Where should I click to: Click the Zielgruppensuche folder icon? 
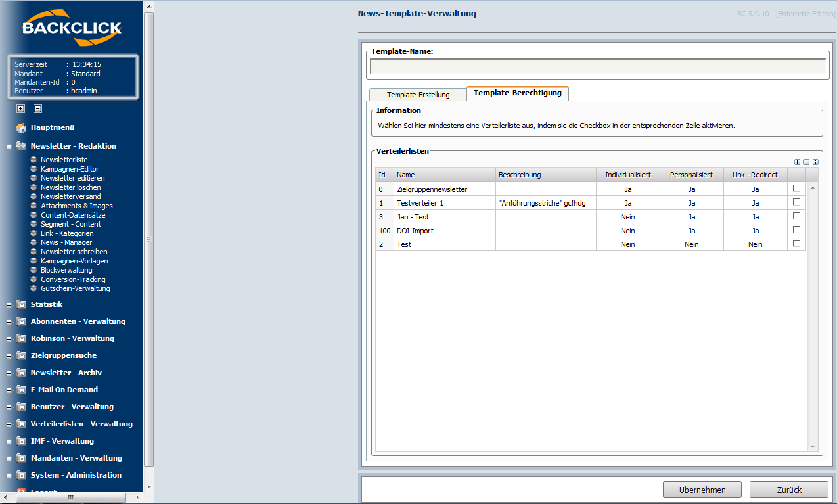point(21,355)
